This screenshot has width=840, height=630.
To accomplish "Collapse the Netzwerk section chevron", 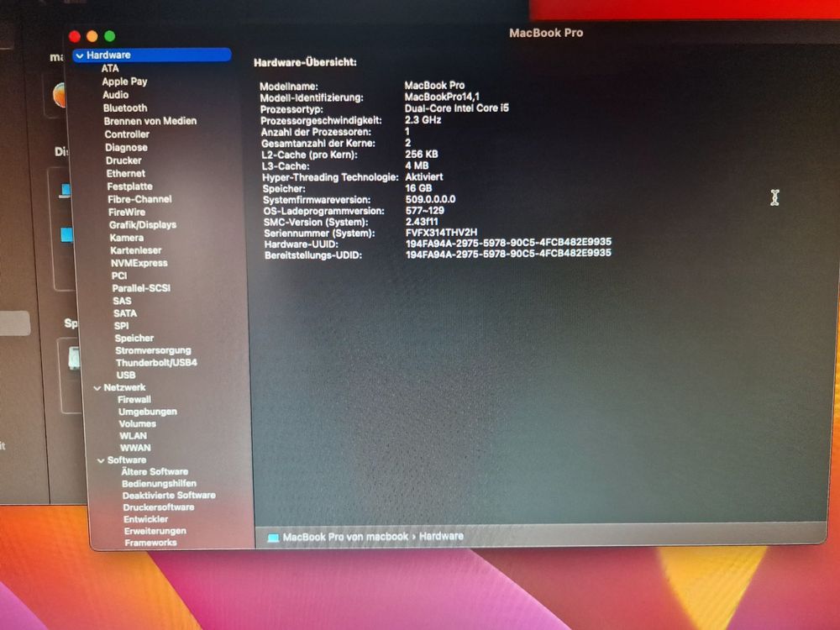I will 97,388.
